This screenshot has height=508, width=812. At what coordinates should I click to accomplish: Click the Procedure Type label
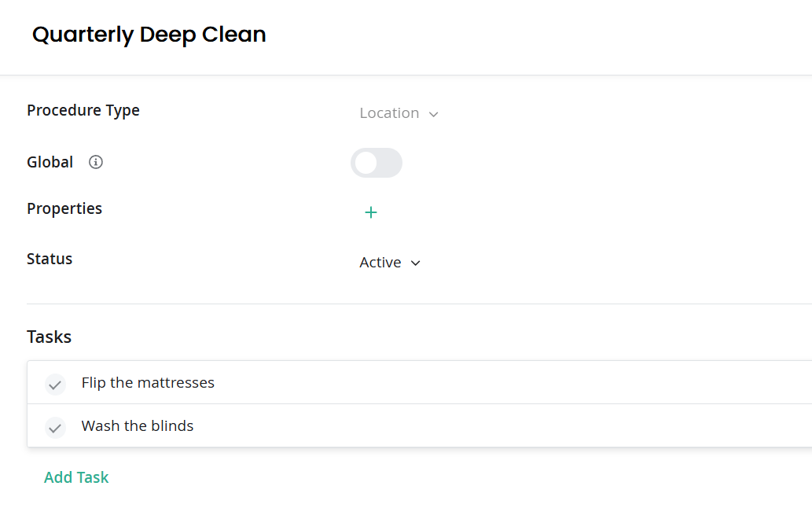click(83, 110)
